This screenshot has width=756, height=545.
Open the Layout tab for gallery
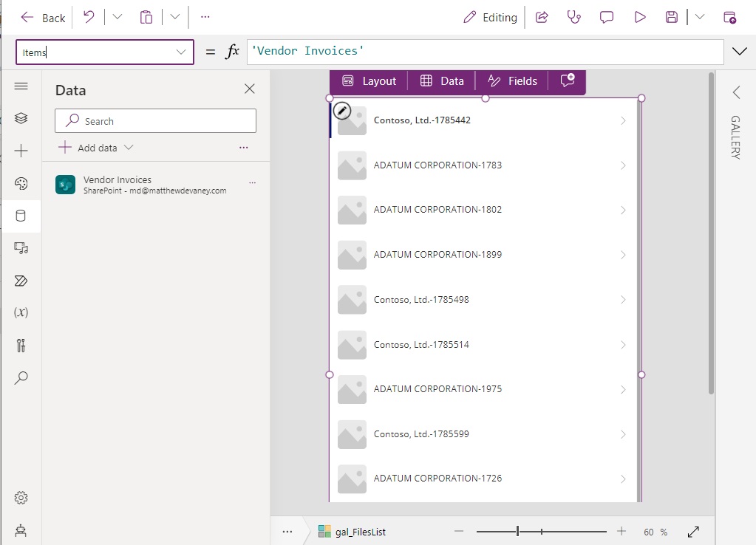click(369, 81)
